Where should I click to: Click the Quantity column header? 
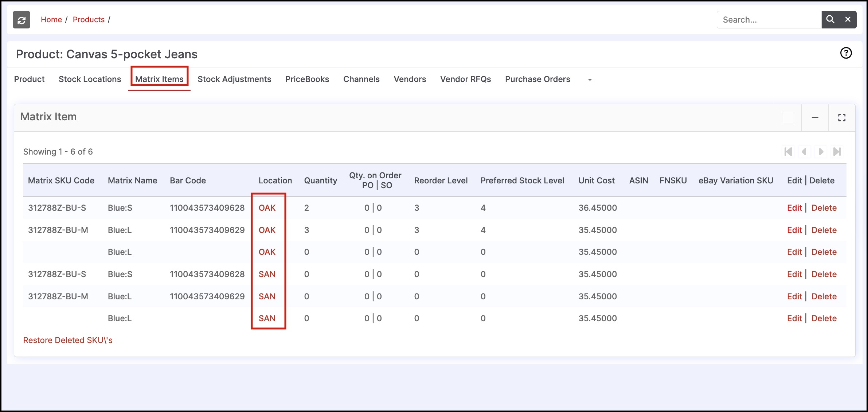click(x=321, y=180)
